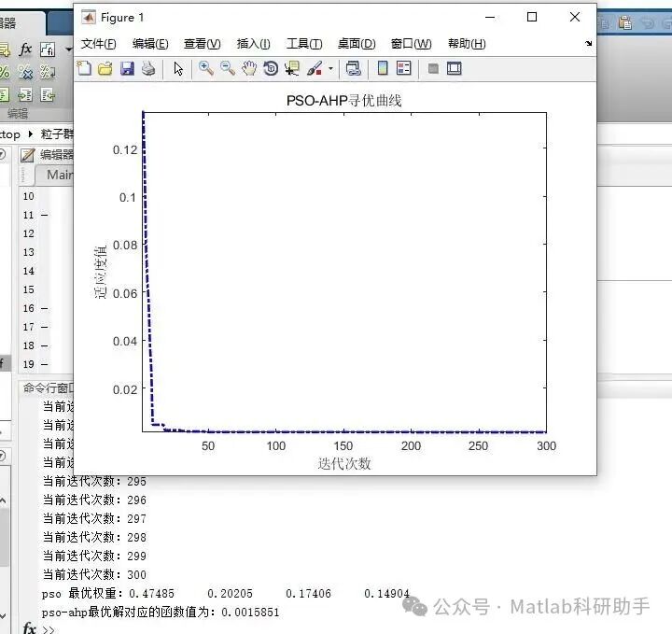Screen dimensions: 672x634
Task: Click the paste clipboard icon in MATLAB title bar
Action: pos(625,21)
